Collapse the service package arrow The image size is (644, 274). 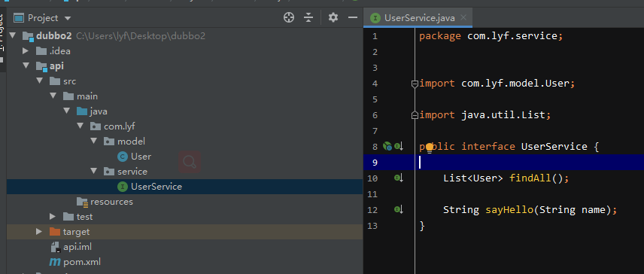[x=93, y=172]
